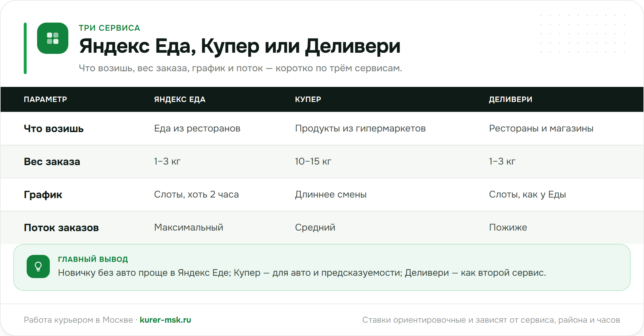Click the heading Яндекс Еда, Купер или Деливери
The image size is (644, 336).
[x=240, y=46]
